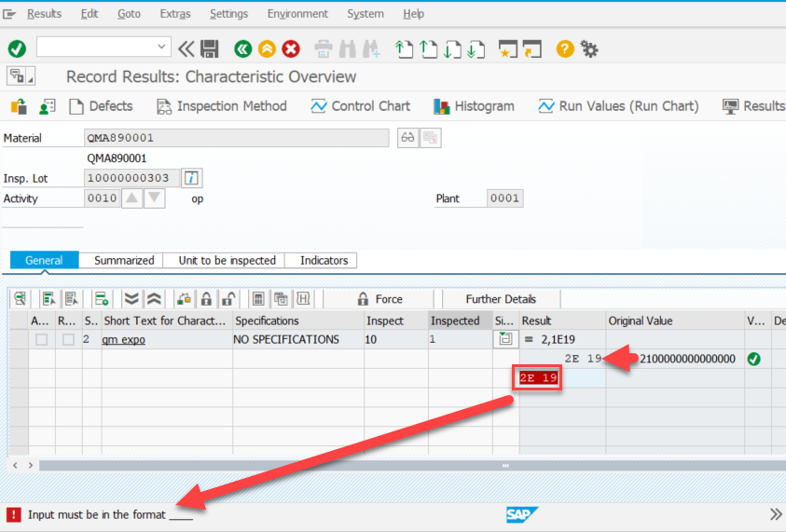Screen dimensions: 786x532
Task: Open the Environment menu
Action: click(297, 14)
